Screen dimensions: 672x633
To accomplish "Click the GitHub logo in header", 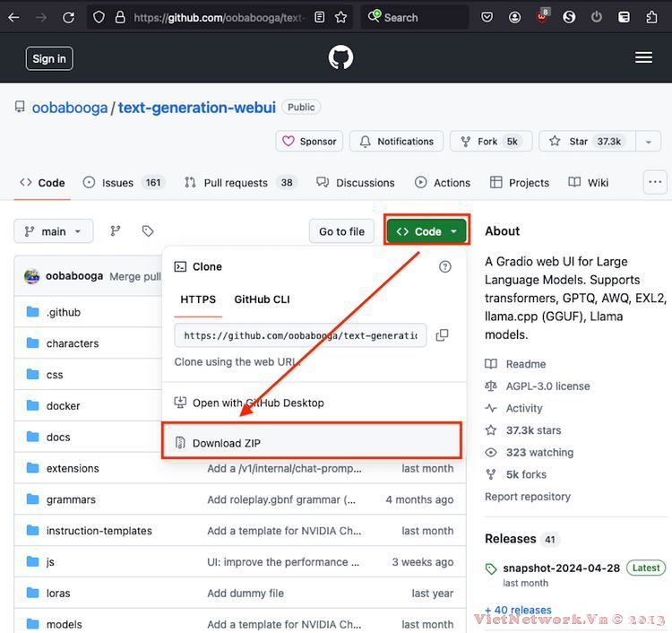I will (340, 58).
